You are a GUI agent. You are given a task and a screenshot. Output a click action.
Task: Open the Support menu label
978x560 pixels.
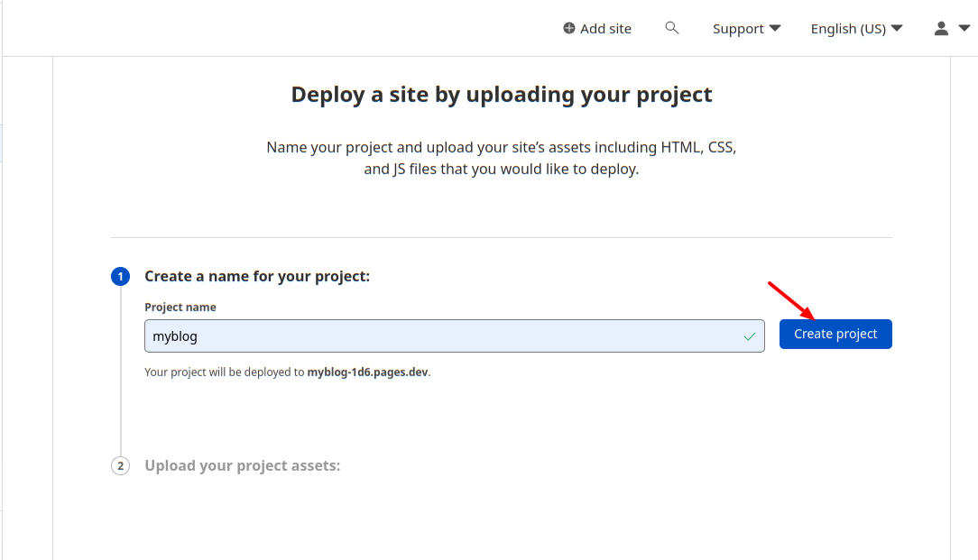[x=738, y=29]
